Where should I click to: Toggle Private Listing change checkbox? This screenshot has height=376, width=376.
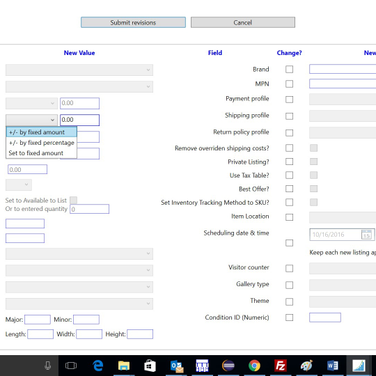coord(289,161)
